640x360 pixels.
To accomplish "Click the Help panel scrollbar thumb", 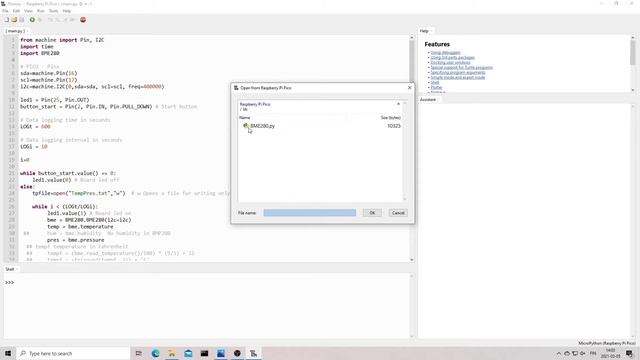I will (x=633, y=52).
